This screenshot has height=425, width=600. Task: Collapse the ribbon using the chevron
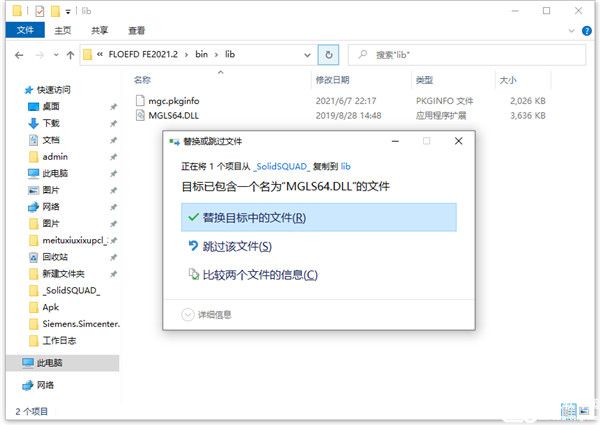click(573, 31)
